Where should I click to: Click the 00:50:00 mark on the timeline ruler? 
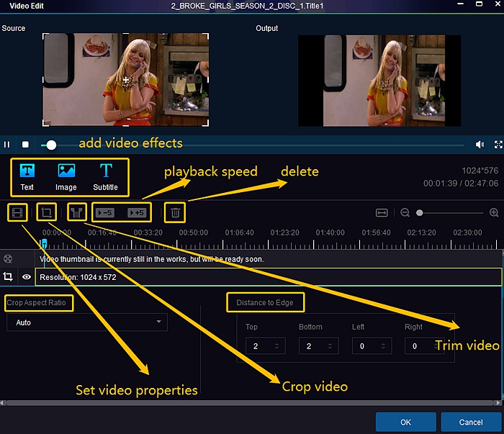click(194, 232)
